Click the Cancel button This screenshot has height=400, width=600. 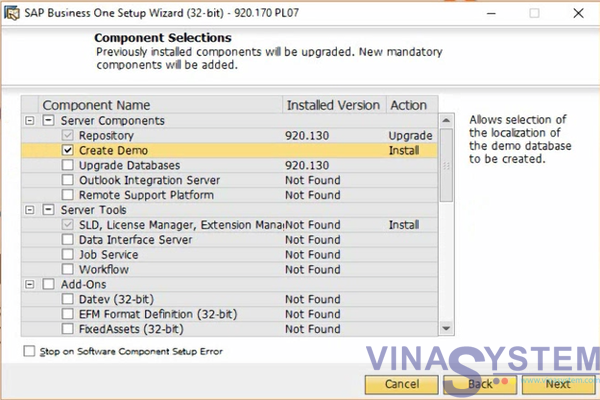401,384
